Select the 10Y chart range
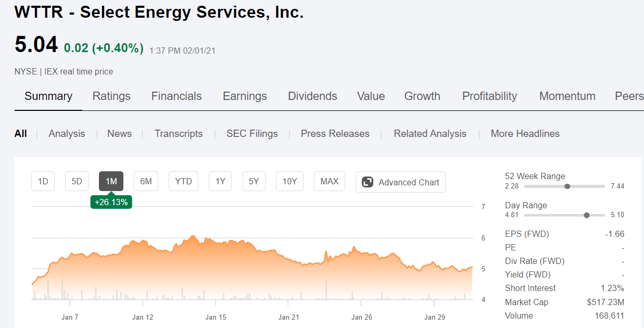644x328 pixels. click(x=289, y=181)
